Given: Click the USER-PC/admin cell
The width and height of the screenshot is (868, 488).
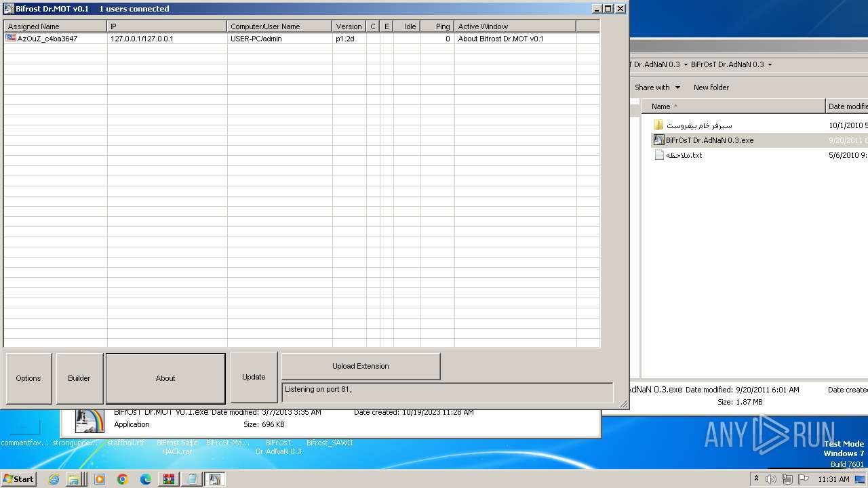Looking at the screenshot, I should pos(256,39).
